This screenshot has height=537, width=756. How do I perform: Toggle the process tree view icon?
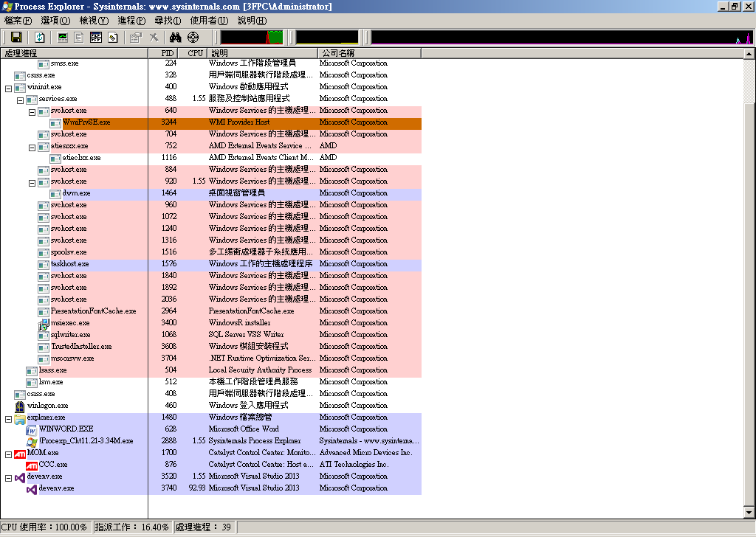[79, 38]
